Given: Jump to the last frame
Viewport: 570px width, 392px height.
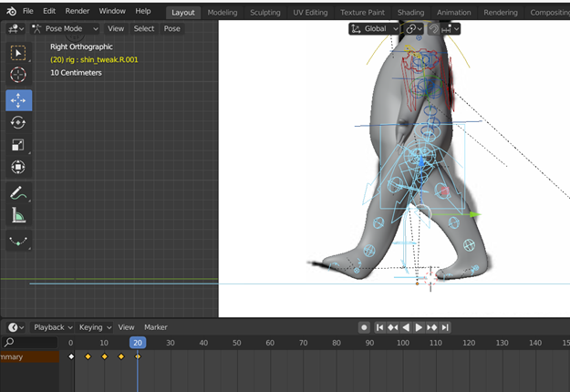Looking at the screenshot, I should [445, 327].
